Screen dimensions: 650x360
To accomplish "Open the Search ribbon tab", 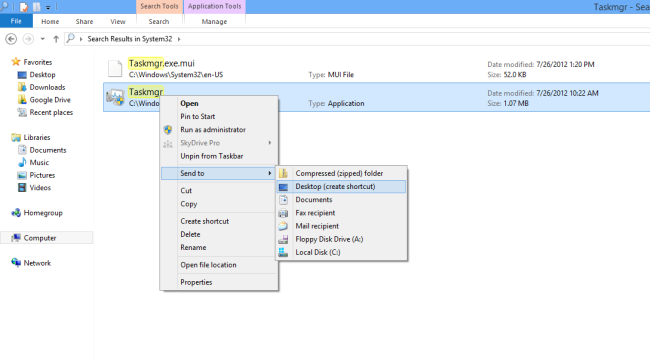I will click(x=159, y=22).
